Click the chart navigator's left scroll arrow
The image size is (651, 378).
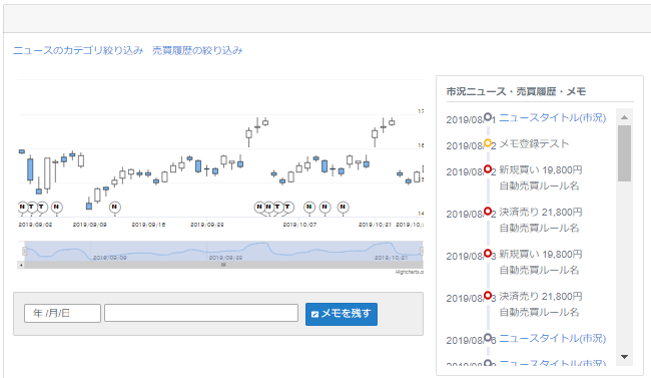click(x=21, y=265)
